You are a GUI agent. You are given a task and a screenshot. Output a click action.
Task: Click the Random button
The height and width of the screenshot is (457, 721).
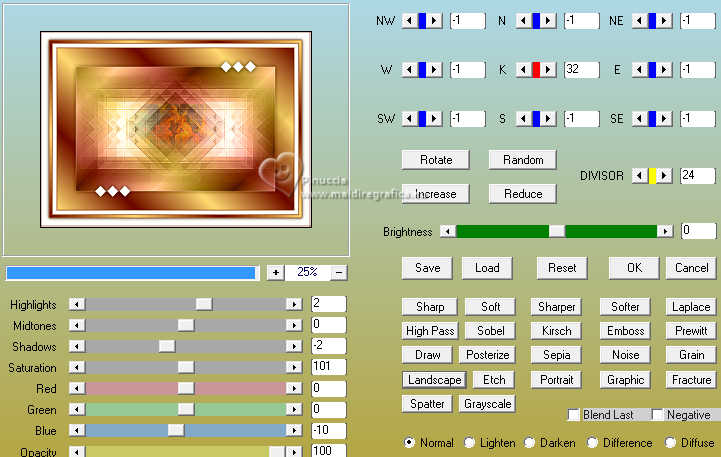(x=523, y=160)
